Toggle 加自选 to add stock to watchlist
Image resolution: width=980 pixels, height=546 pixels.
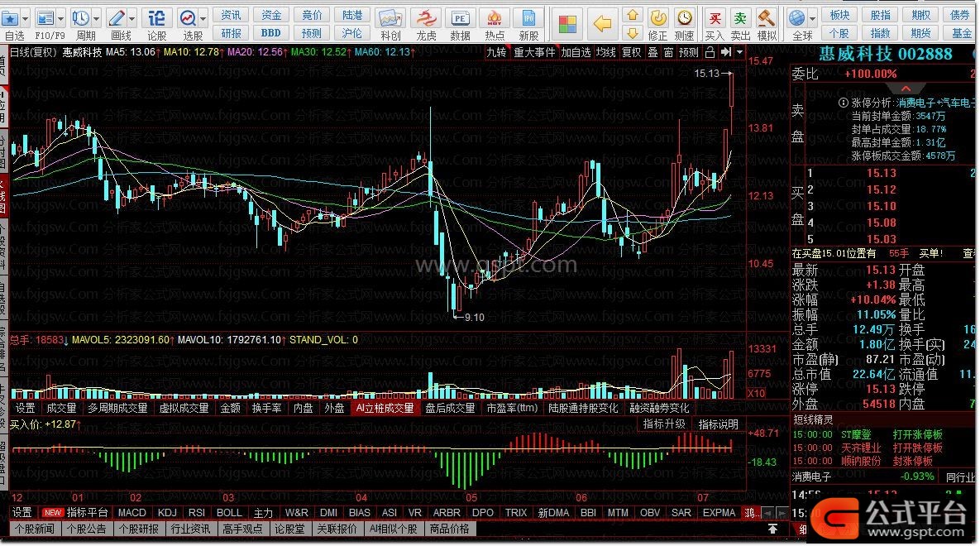(x=576, y=53)
